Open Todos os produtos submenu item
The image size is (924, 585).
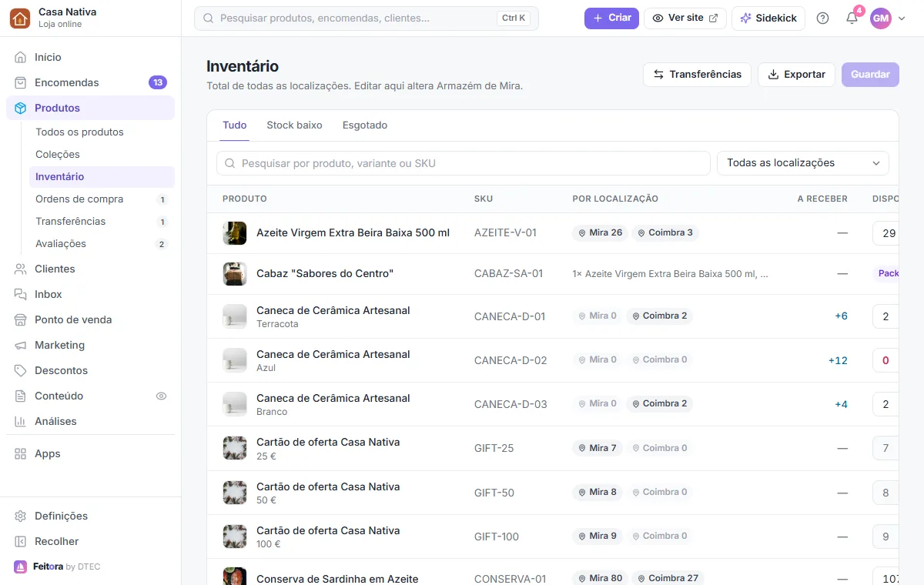click(x=102, y=132)
